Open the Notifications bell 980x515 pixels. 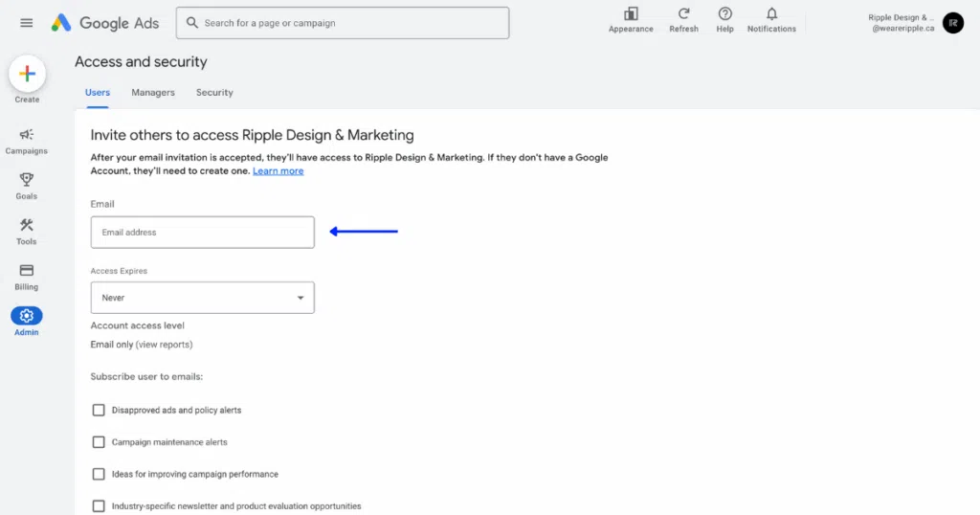[x=771, y=14]
